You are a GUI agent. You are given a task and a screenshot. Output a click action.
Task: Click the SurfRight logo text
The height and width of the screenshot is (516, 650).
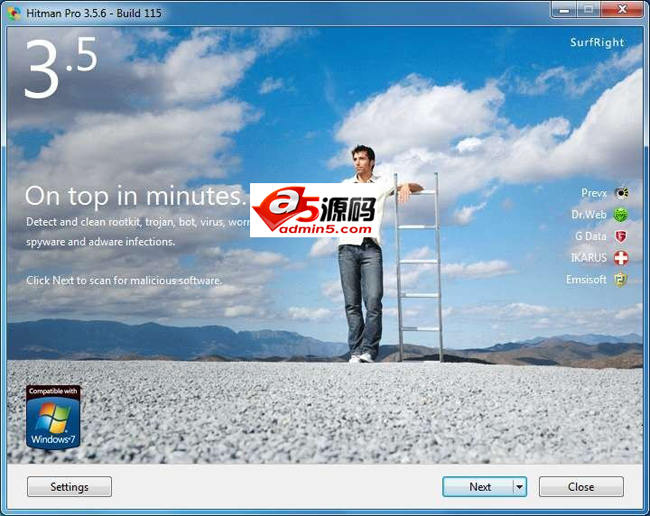tap(597, 42)
